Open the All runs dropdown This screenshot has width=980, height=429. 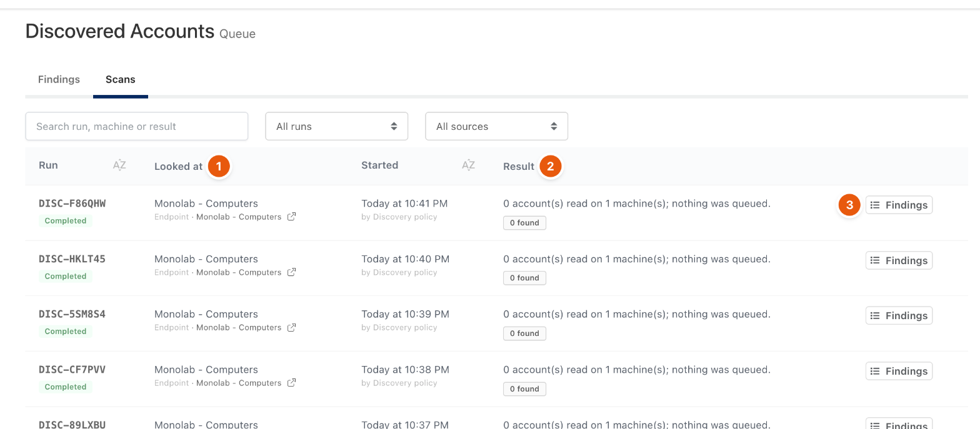[337, 126]
